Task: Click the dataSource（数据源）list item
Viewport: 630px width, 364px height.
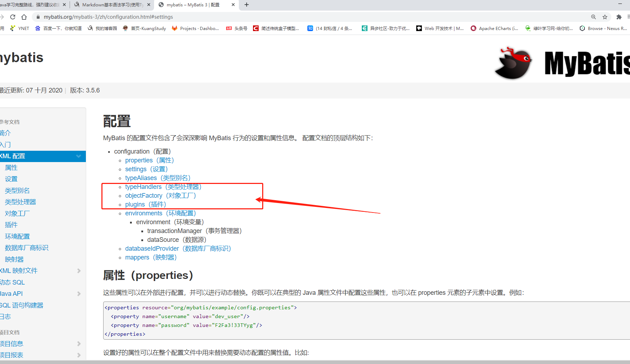Action: pos(177,240)
